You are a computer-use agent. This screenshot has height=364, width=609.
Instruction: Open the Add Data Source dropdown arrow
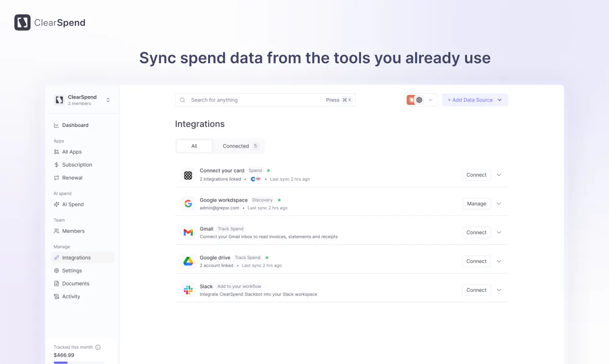(x=500, y=100)
